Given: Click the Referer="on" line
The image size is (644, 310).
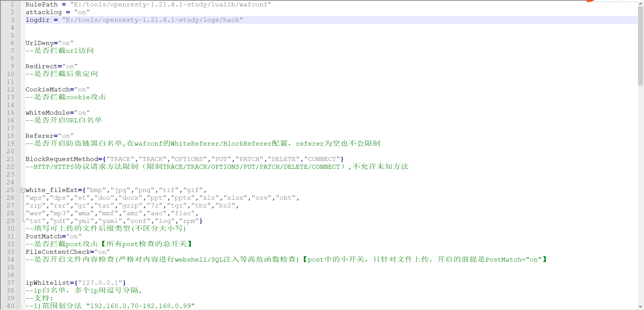Looking at the screenshot, I should 49,136.
